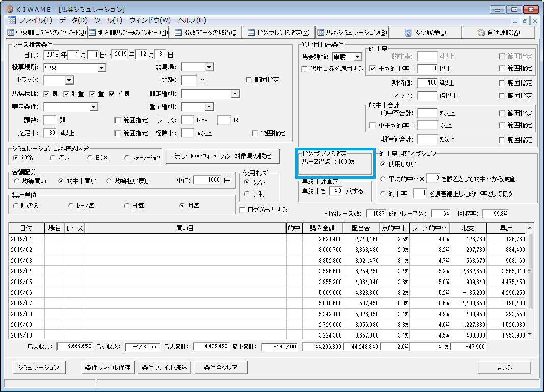Expand the トラック dropdown
Viewport: 544px width, 392px height.
coord(69,80)
